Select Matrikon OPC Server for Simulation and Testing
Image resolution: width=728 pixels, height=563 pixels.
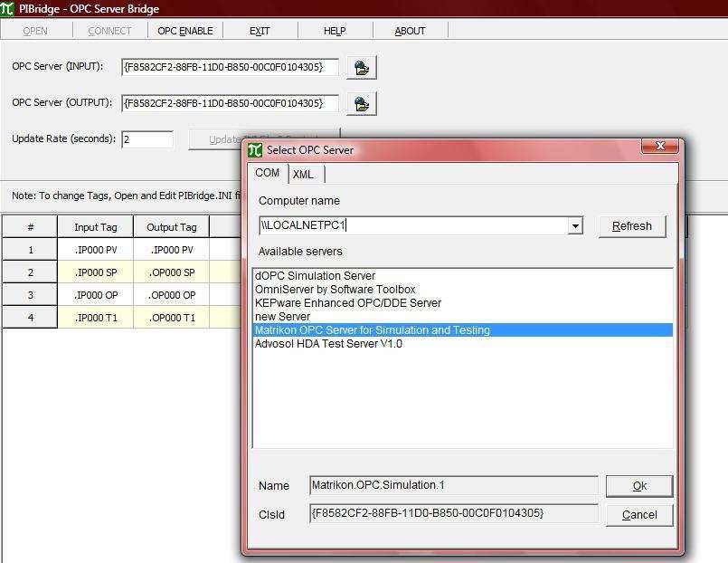(463, 330)
